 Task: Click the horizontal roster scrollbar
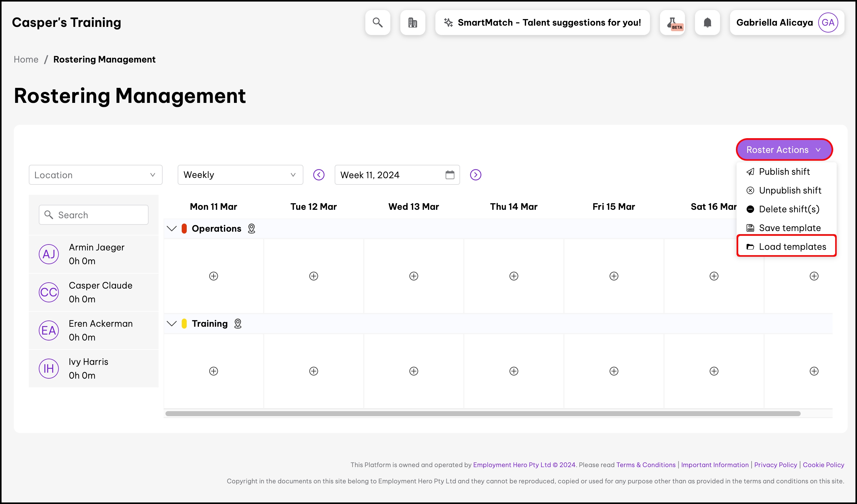483,414
